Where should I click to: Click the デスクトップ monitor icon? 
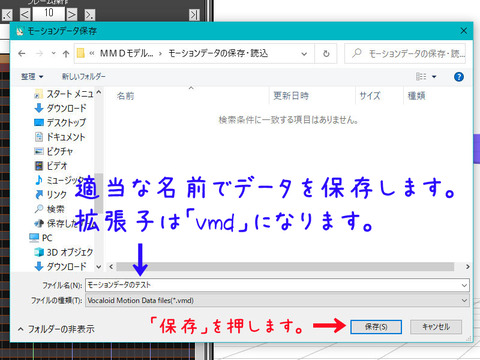(x=39, y=123)
